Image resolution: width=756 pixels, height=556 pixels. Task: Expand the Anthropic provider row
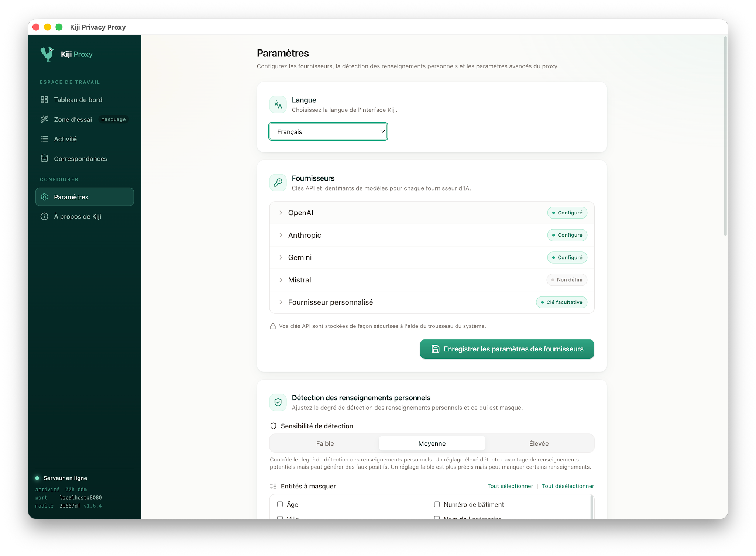click(x=432, y=235)
